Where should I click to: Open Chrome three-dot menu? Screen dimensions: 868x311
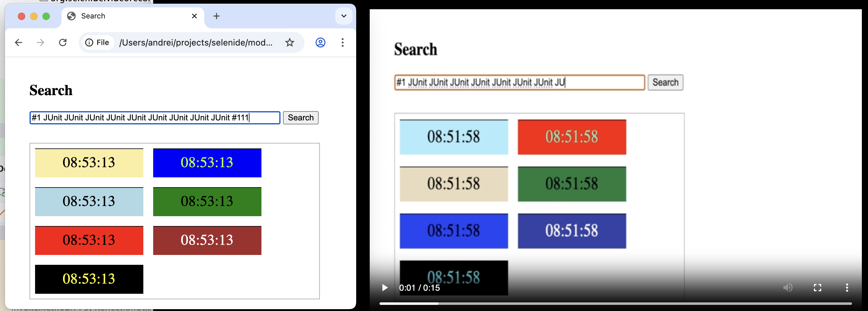[342, 42]
